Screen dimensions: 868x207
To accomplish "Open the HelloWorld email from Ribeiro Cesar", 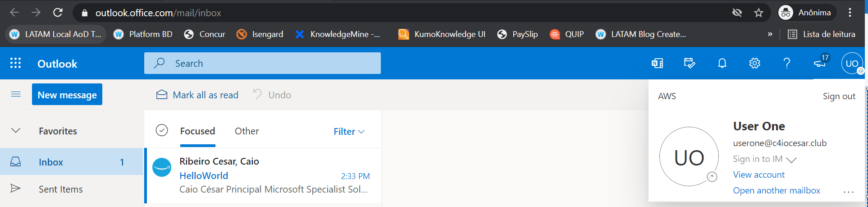I will pyautogui.click(x=263, y=175).
